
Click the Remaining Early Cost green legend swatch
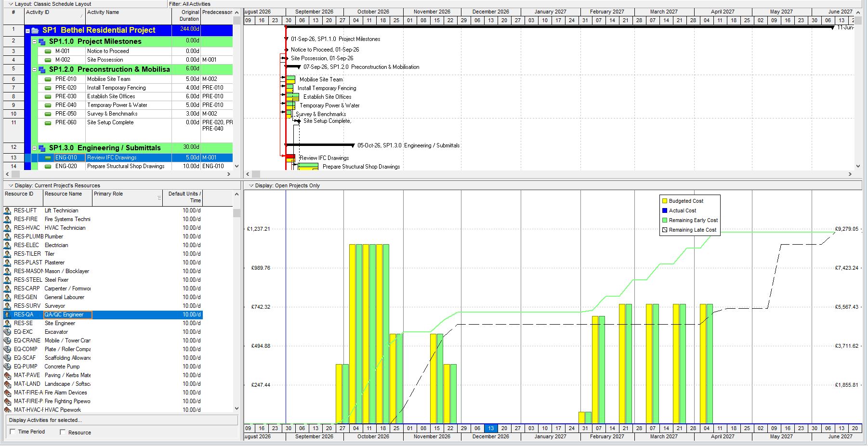point(665,221)
